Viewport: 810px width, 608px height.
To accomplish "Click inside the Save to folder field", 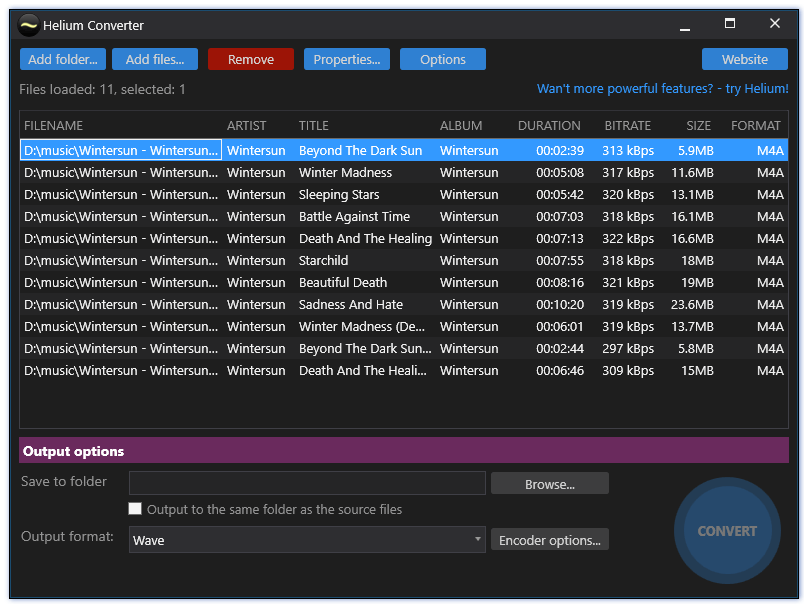I will (x=307, y=484).
